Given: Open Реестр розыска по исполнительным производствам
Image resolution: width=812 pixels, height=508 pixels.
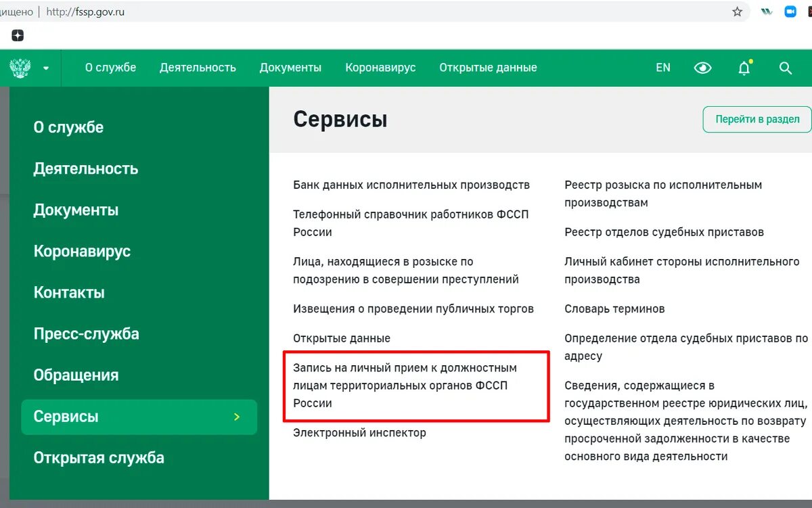Looking at the screenshot, I should click(x=663, y=193).
